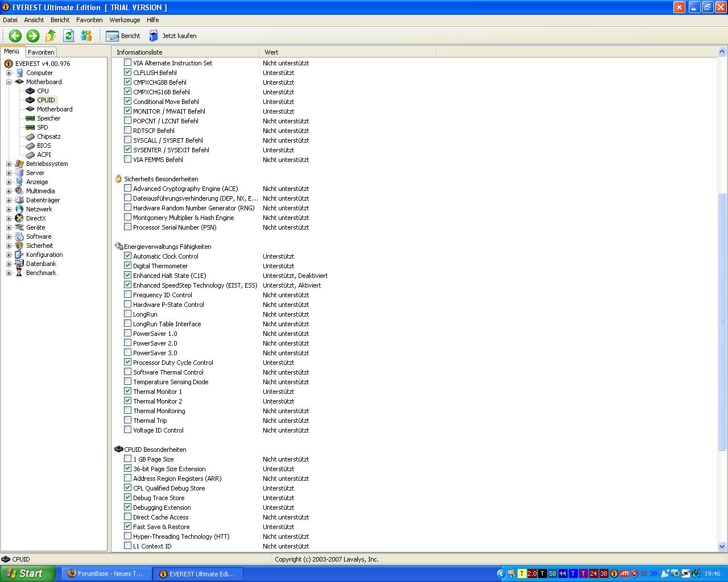Click the EVEREST taskbar window button
The width and height of the screenshot is (728, 582).
(x=198, y=573)
